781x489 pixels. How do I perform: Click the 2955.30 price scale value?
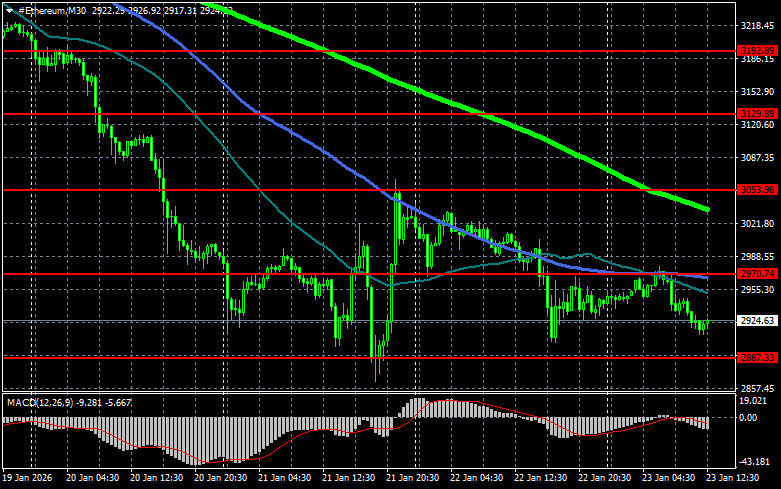click(x=758, y=289)
